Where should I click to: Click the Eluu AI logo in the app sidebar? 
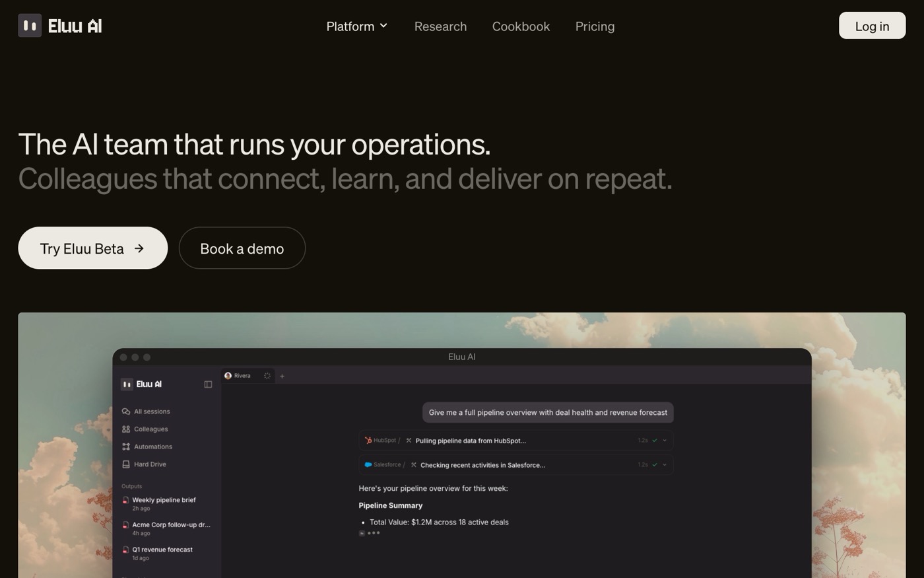tap(141, 384)
